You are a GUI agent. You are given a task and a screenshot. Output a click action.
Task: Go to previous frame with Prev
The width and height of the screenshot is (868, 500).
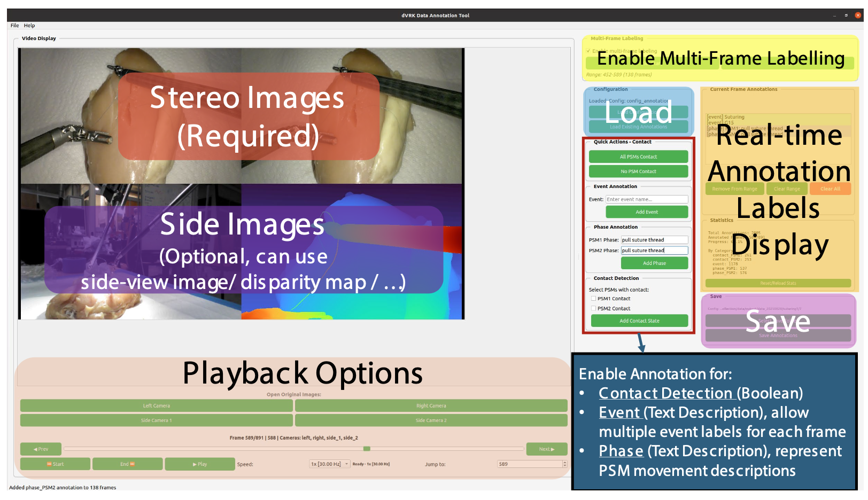(x=41, y=449)
